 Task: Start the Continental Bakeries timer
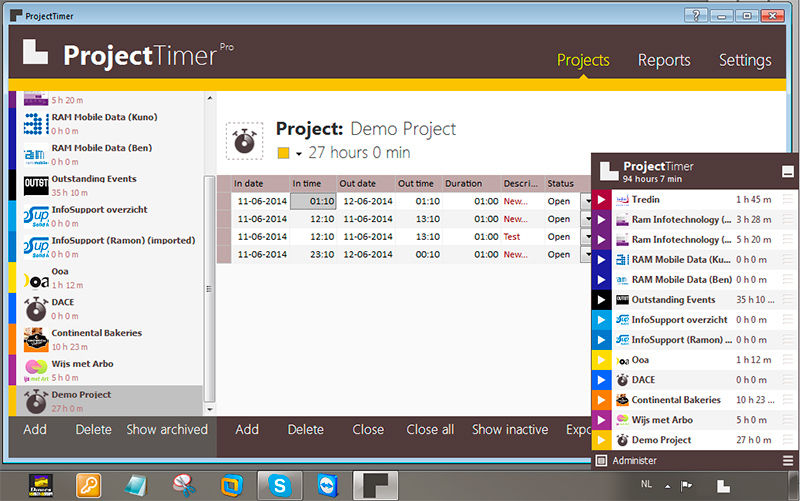tap(601, 400)
